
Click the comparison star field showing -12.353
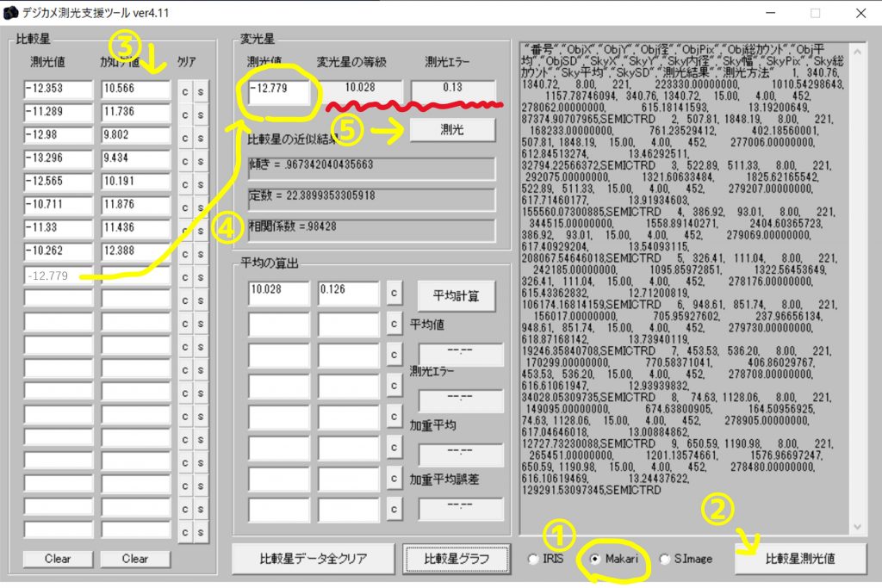point(59,90)
